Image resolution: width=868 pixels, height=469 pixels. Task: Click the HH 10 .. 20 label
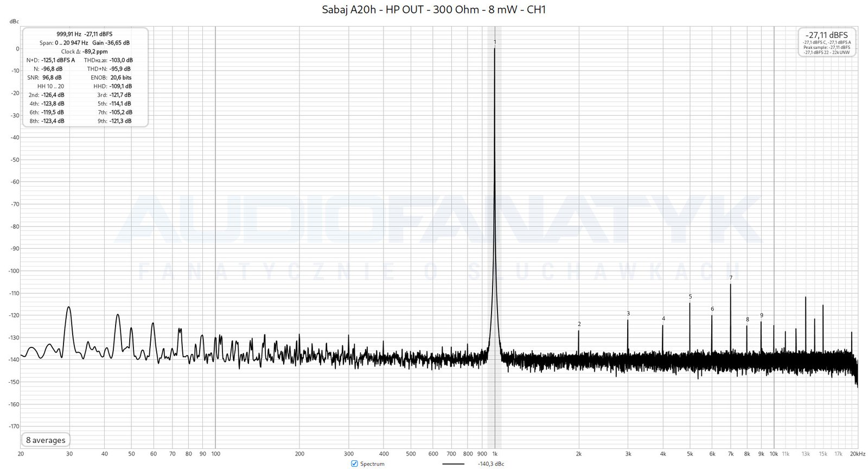[x=50, y=86]
